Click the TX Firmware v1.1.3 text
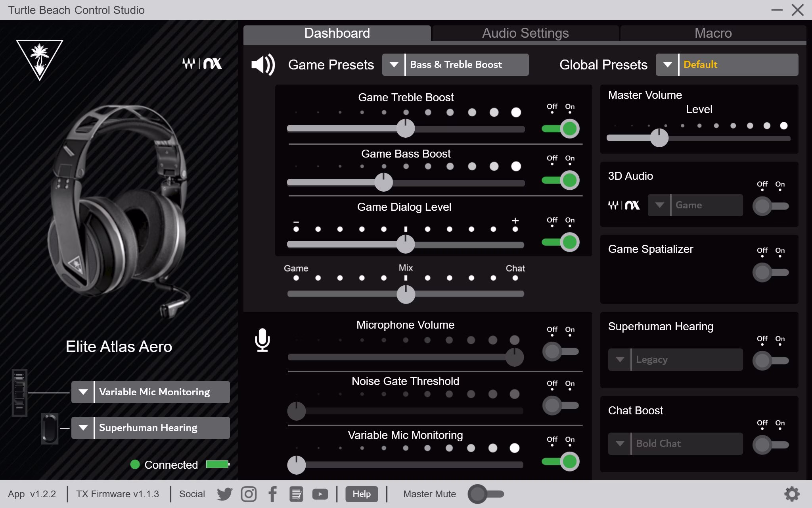 [117, 494]
